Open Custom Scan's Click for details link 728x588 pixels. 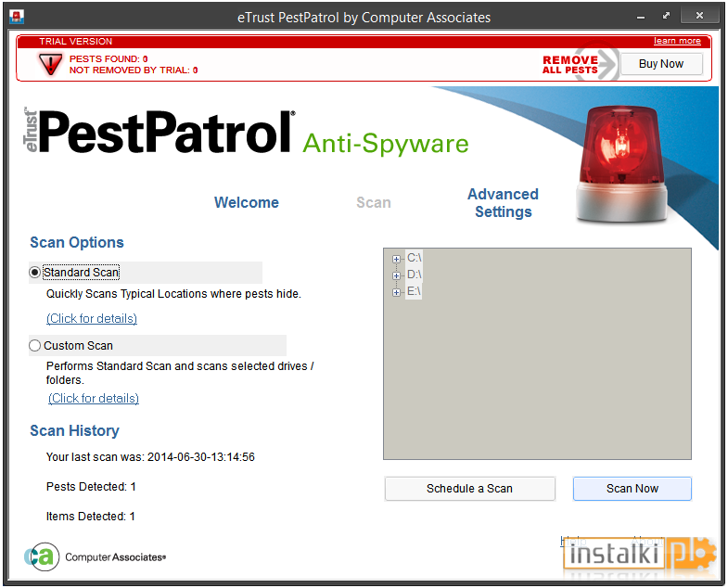tap(94, 399)
